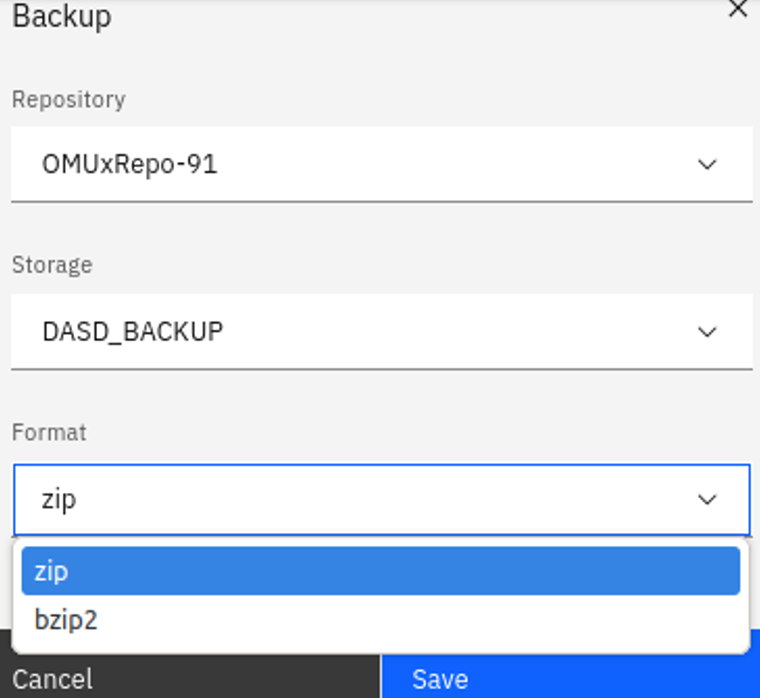760x698 pixels.
Task: Click the Storage dropdown chevron arrow
Action: 707,331
